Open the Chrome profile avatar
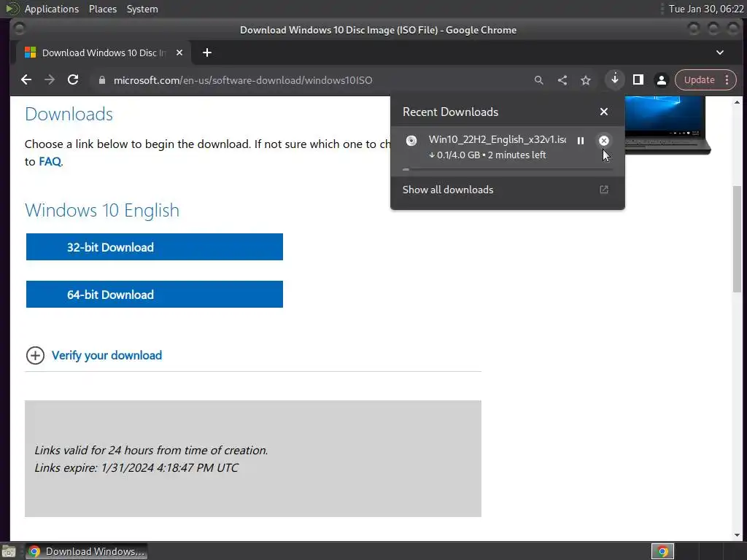Viewport: 747px width, 560px height. [661, 80]
